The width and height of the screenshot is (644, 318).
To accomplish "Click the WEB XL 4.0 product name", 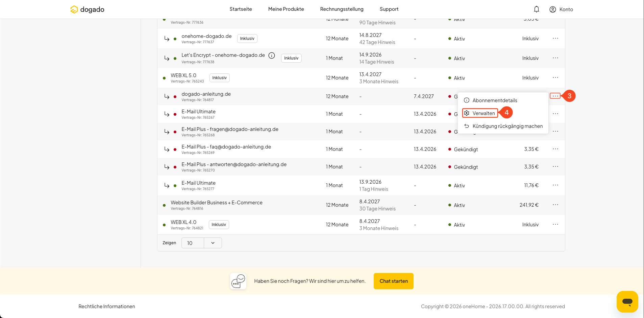I will [x=183, y=222].
